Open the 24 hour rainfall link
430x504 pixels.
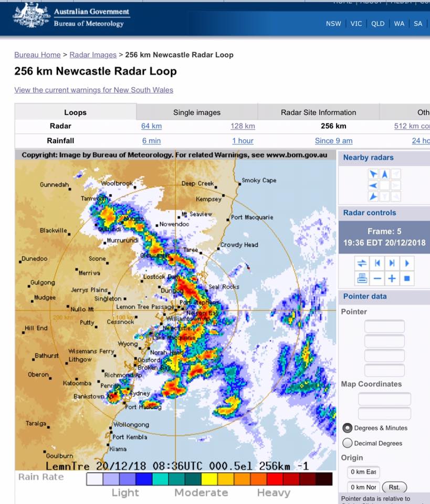421,141
